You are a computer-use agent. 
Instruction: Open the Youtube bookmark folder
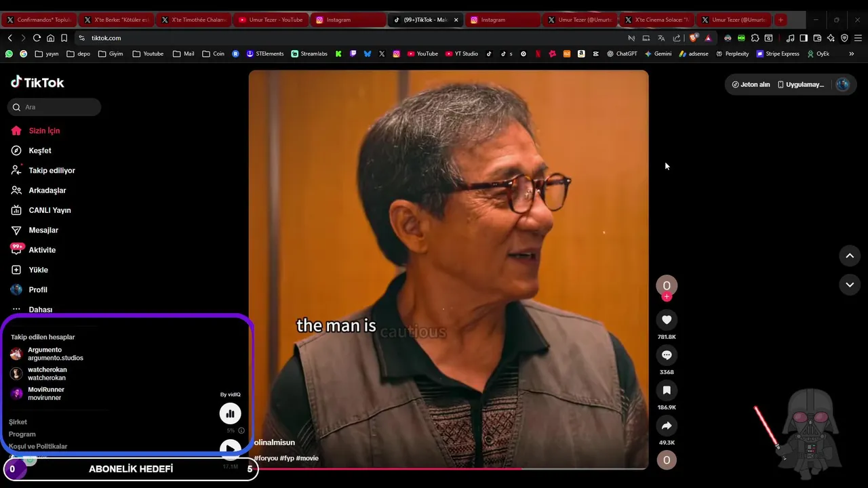148,54
